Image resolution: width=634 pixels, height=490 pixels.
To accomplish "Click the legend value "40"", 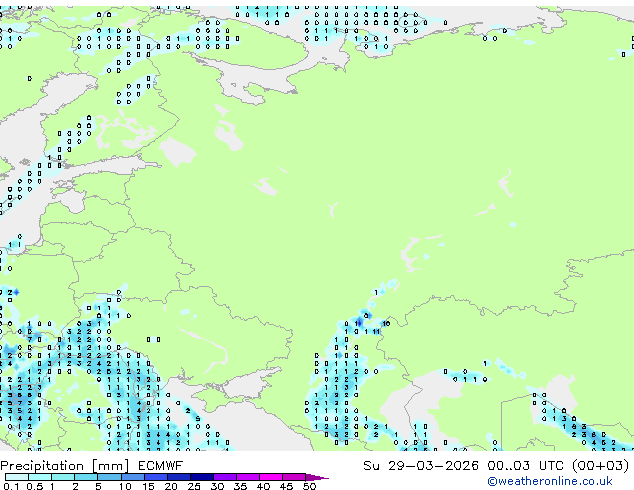I will [x=263, y=486].
